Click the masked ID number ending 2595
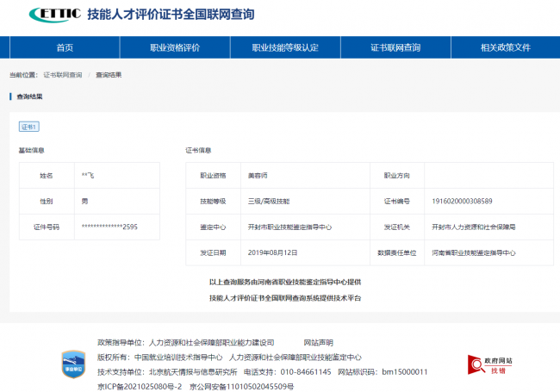 pos(109,227)
